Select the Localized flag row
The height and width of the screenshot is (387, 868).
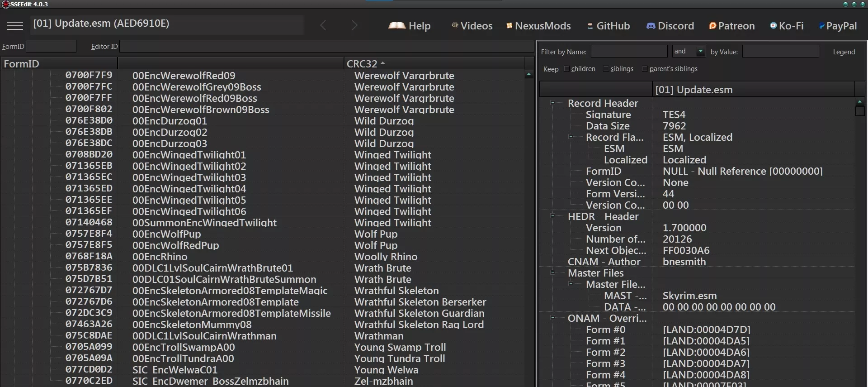pos(626,160)
